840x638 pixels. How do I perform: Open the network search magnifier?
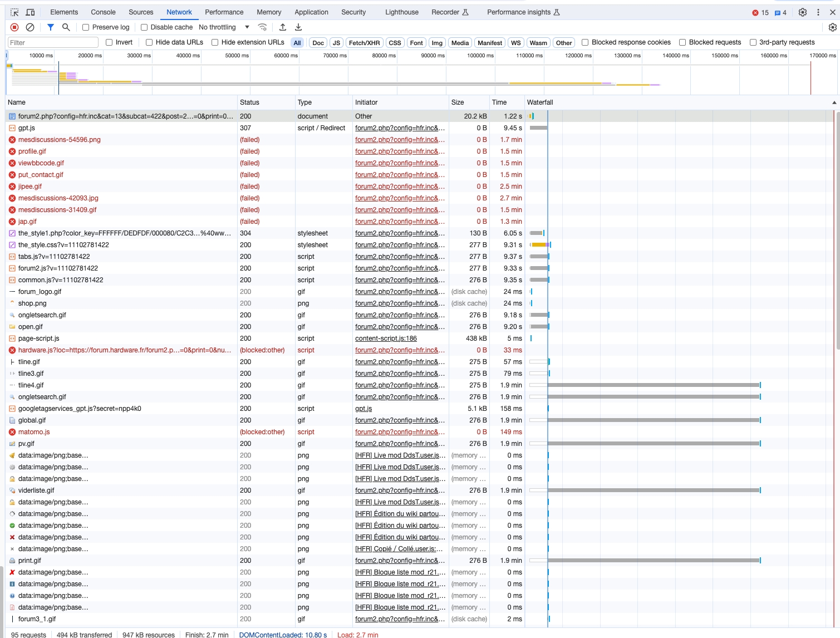(x=66, y=27)
